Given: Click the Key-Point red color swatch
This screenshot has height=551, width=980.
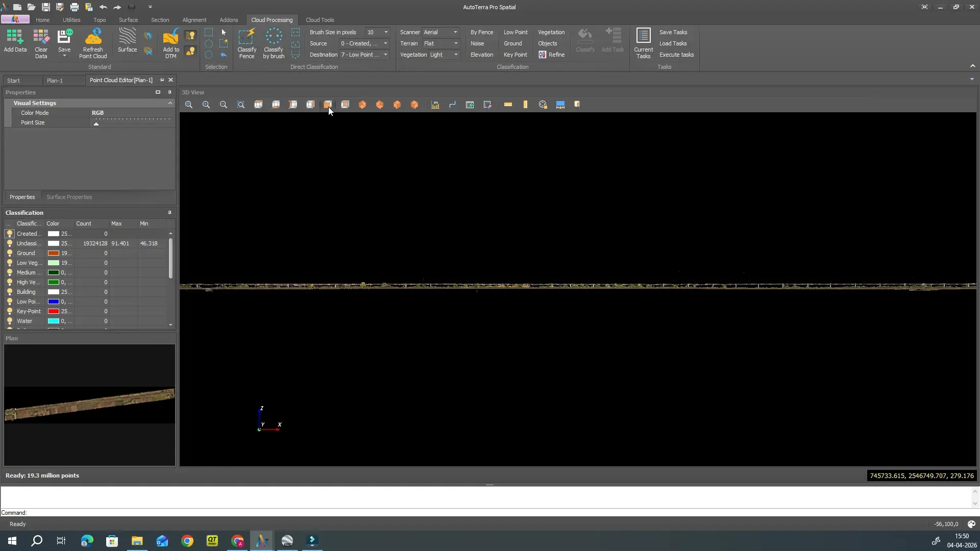Looking at the screenshot, I should 54,311.
